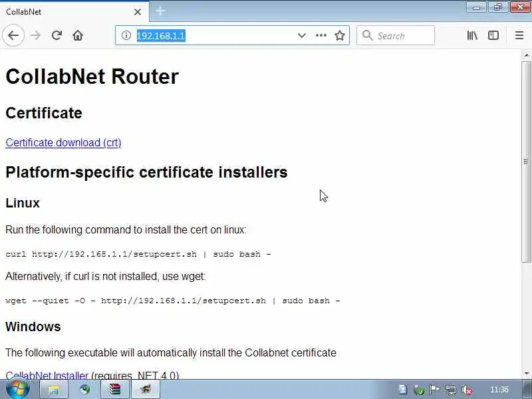Viewport: 532px width, 399px height.
Task: Click the 'Alternatively, if curl is not installed' line
Action: point(106,277)
